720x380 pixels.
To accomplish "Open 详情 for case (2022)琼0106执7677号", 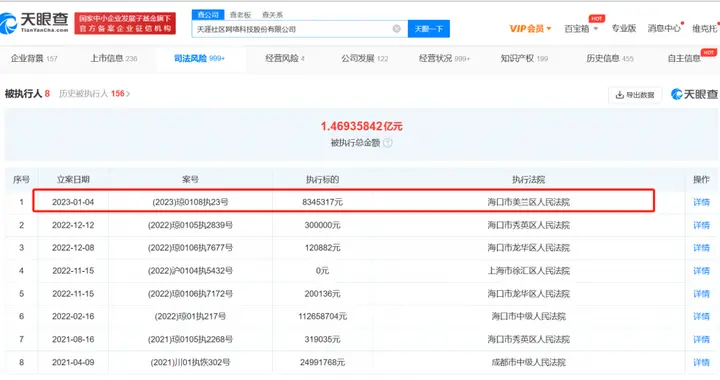I will (701, 248).
